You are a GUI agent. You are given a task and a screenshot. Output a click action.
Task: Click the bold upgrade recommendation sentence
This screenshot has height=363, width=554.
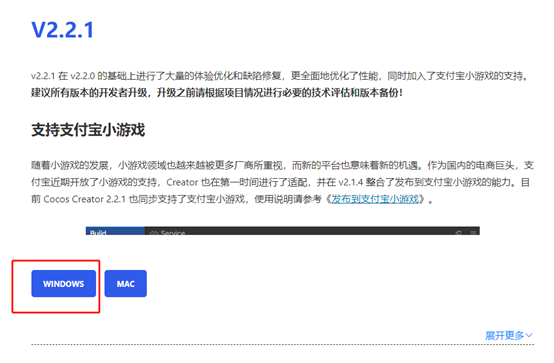pyautogui.click(x=217, y=93)
